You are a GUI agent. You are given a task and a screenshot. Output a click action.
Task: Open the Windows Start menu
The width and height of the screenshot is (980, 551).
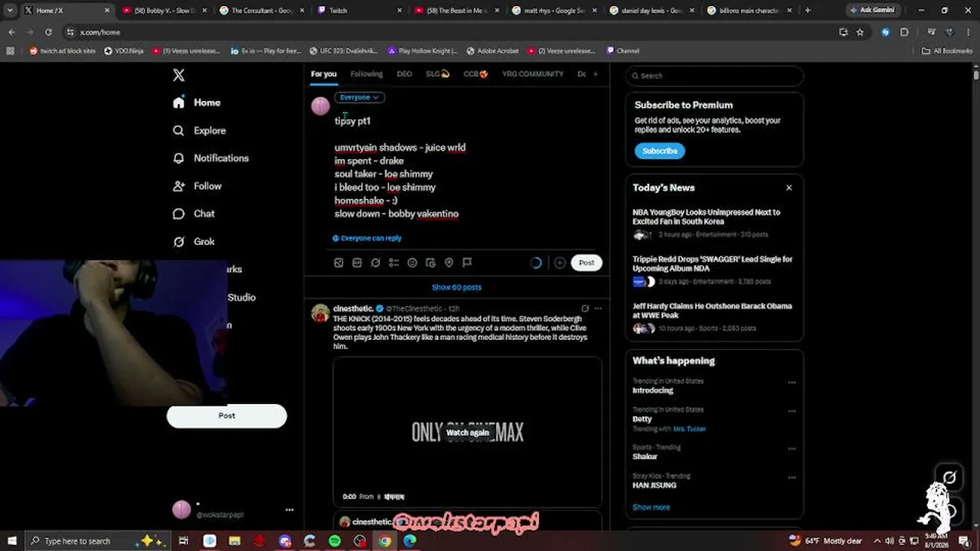[11, 541]
